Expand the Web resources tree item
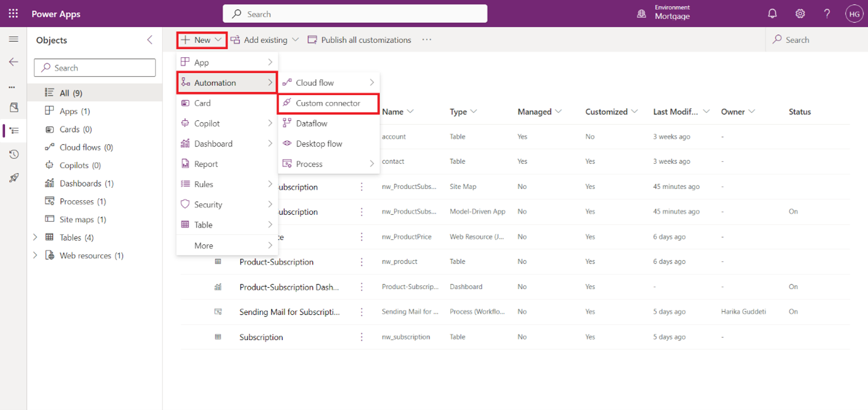868x410 pixels. 35,255
